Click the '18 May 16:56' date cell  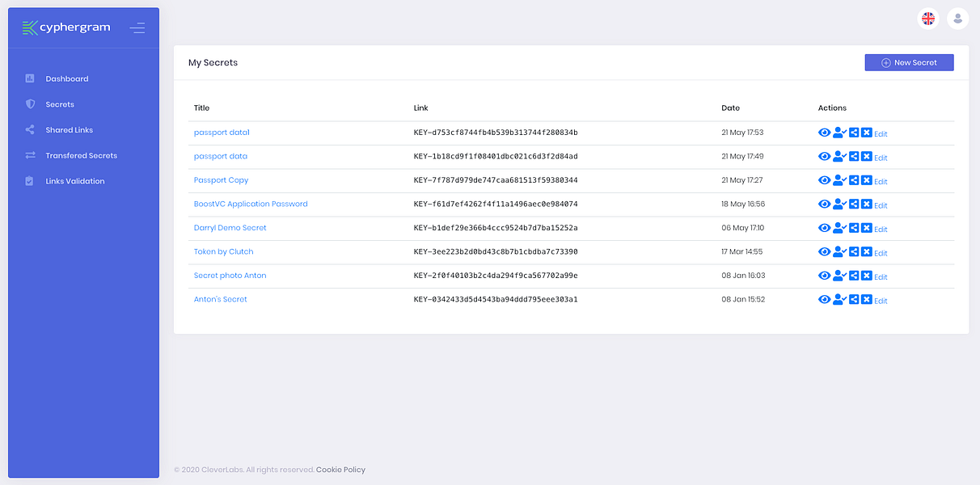tap(743, 204)
